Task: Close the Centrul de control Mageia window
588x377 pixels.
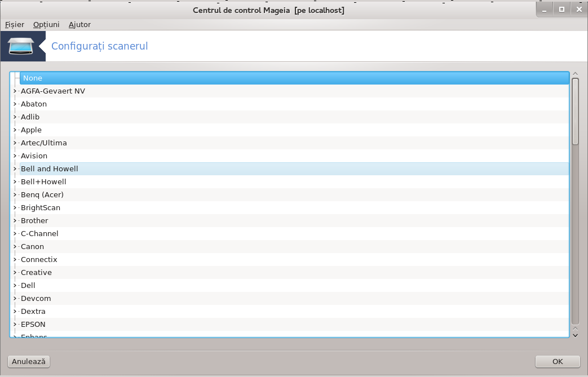Action: (579, 10)
